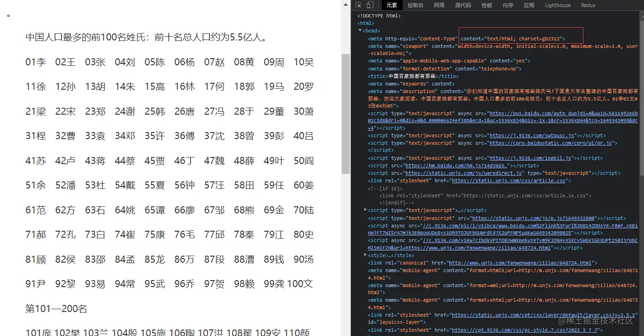Image resolution: width=644 pixels, height=336 pixels.
Task: Click the heading 第101—200名
Action: click(x=56, y=309)
